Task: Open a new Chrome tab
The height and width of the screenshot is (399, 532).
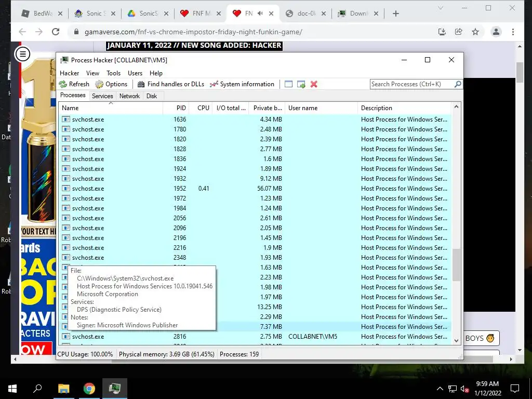Action: pos(395,14)
